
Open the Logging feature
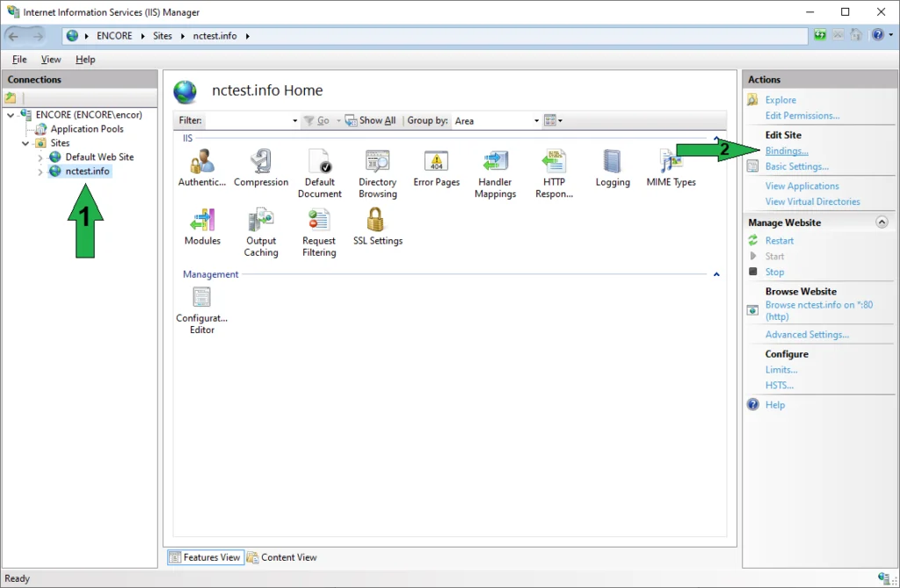612,163
